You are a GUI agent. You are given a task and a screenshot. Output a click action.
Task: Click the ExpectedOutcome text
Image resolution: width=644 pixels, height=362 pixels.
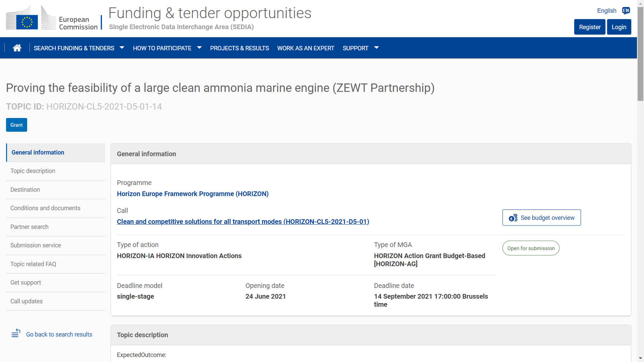click(142, 355)
